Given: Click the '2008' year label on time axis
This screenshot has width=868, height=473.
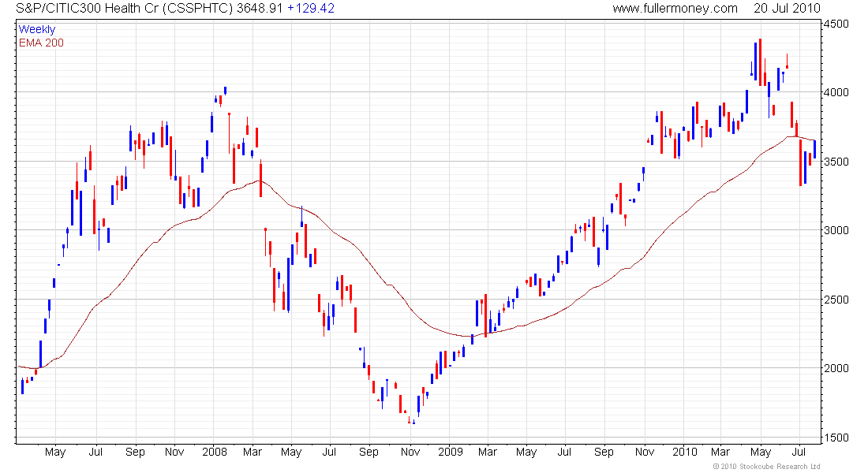Looking at the screenshot, I should (x=214, y=452).
